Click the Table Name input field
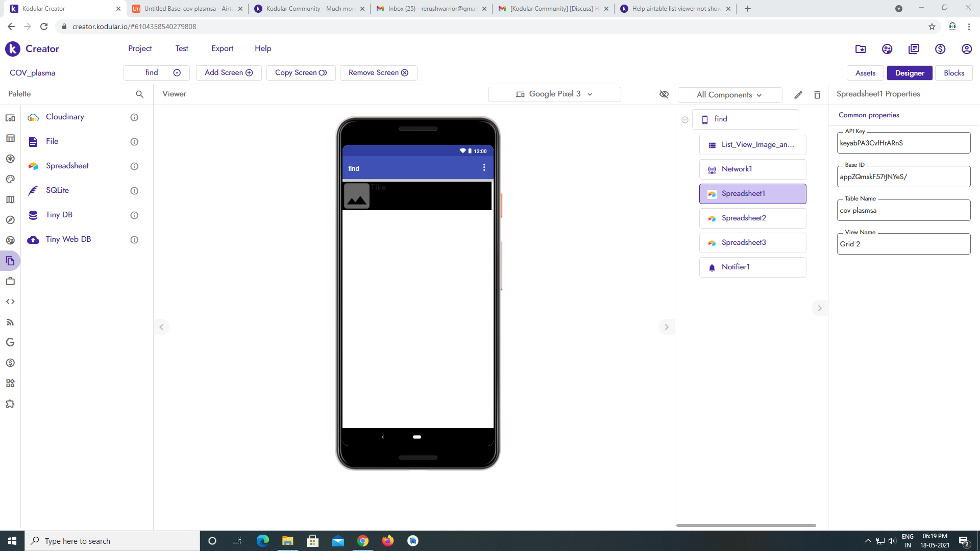The width and height of the screenshot is (980, 551). 903,211
